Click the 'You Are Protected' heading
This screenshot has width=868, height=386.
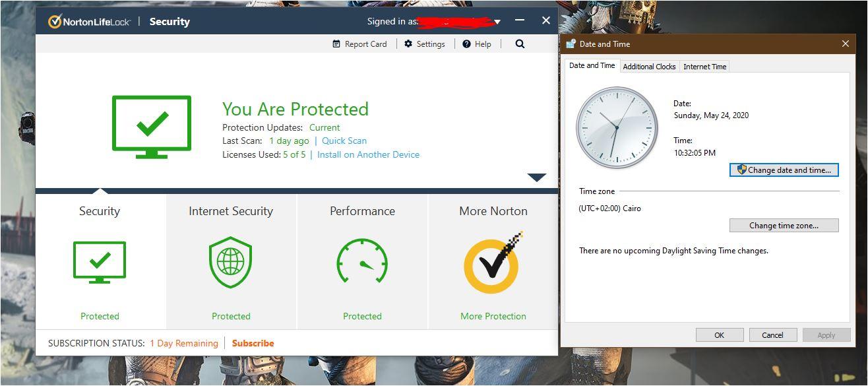pyautogui.click(x=295, y=109)
